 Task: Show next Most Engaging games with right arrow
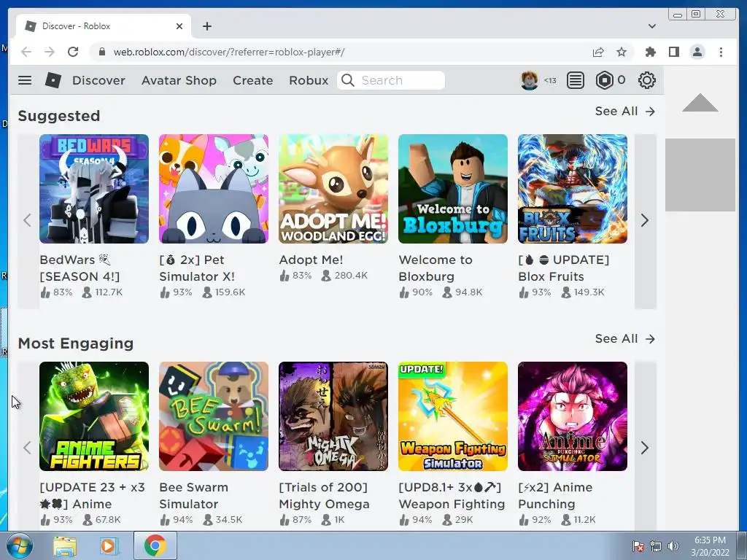pos(645,448)
